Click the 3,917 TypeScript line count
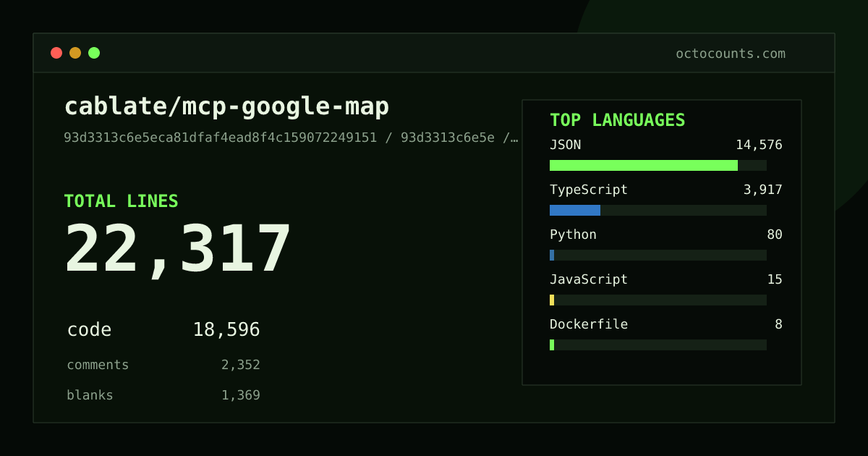This screenshot has height=456, width=868. click(x=763, y=190)
